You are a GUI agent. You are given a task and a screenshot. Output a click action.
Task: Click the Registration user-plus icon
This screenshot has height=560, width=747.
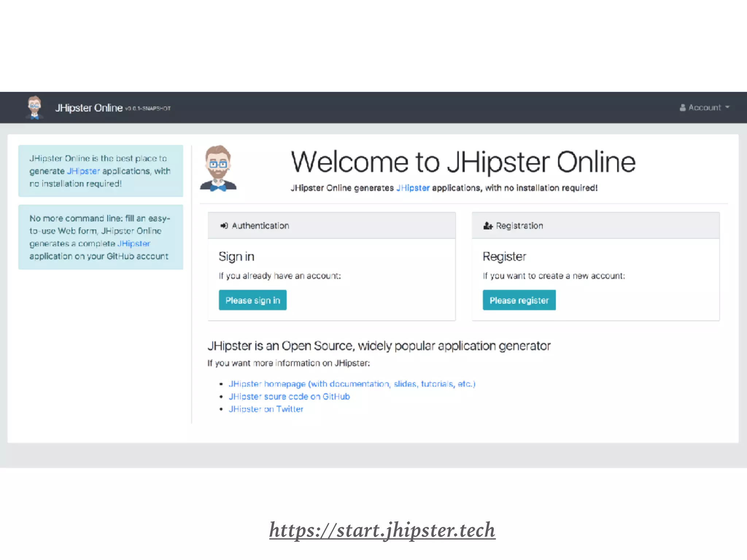488,226
